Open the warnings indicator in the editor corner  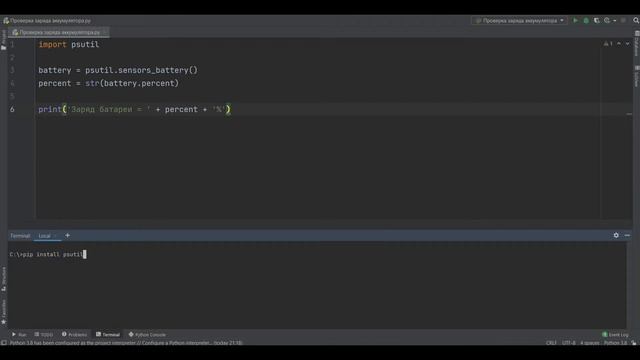[x=608, y=44]
